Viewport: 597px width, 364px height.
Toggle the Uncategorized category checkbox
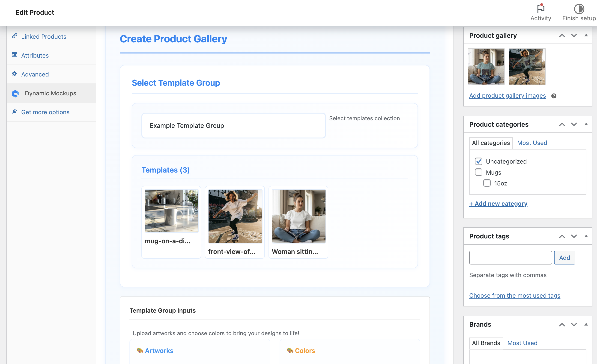[479, 161]
